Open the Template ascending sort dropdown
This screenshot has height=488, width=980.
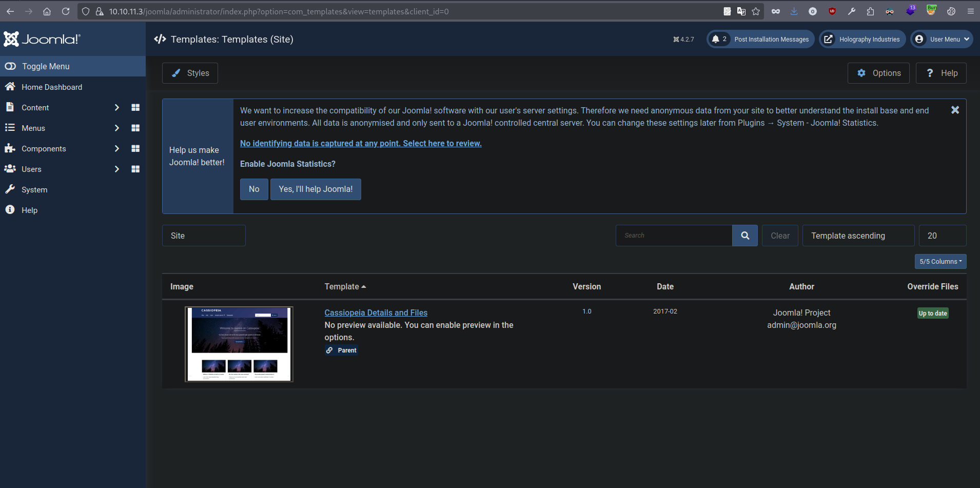pyautogui.click(x=858, y=236)
